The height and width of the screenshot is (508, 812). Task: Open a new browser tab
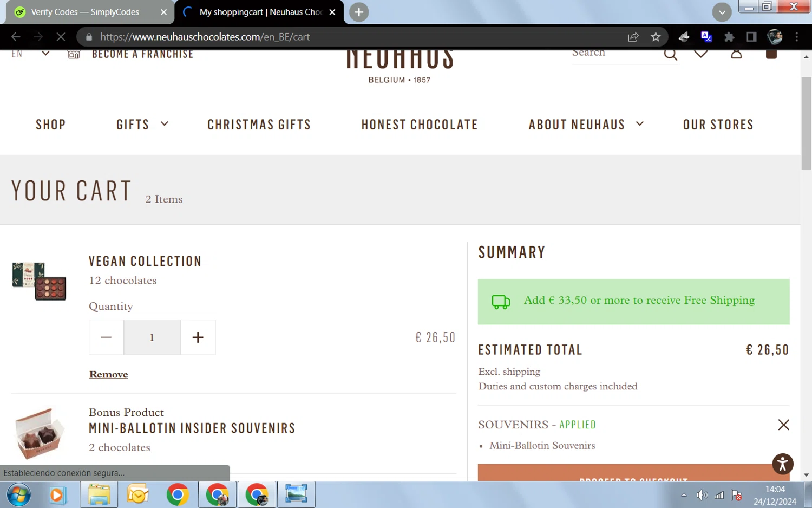[359, 12]
